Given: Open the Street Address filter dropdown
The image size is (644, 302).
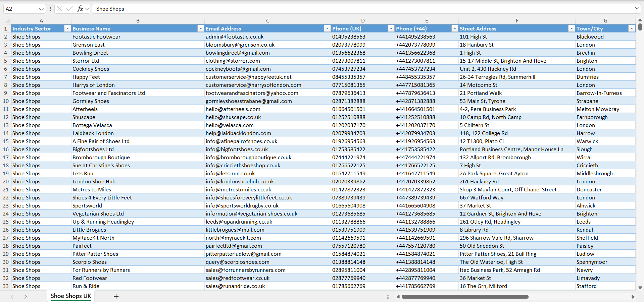Looking at the screenshot, I should click(x=572, y=29).
